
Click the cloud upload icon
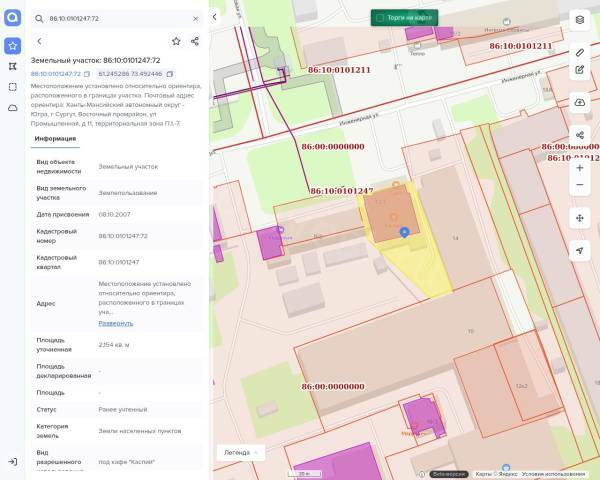point(580,103)
